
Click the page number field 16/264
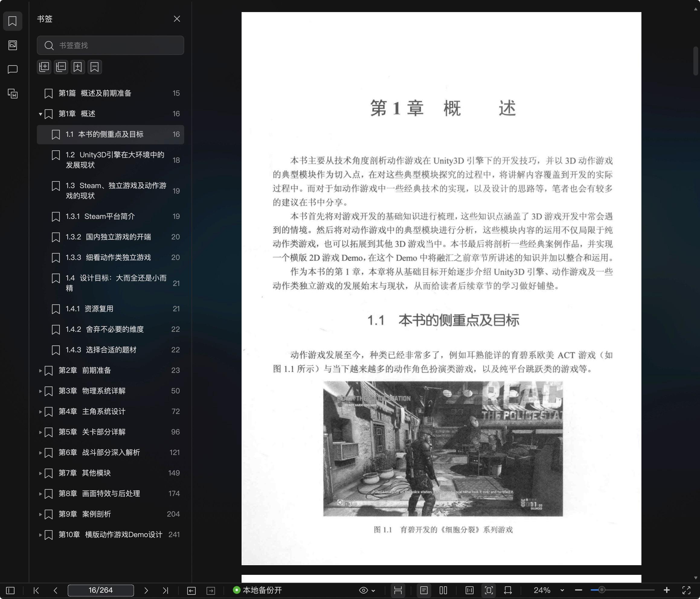tap(101, 590)
